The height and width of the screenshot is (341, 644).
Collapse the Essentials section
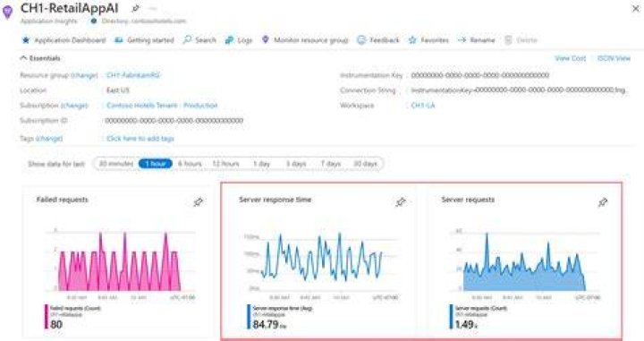point(40,58)
